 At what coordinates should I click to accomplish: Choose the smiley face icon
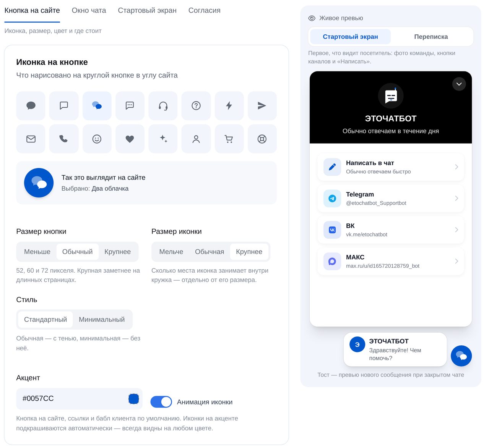coord(97,139)
